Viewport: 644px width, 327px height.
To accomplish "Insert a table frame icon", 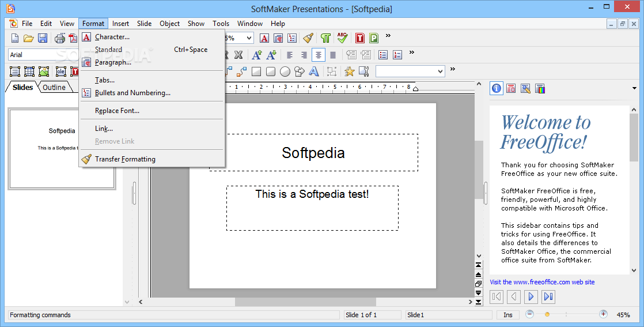I will [x=29, y=72].
